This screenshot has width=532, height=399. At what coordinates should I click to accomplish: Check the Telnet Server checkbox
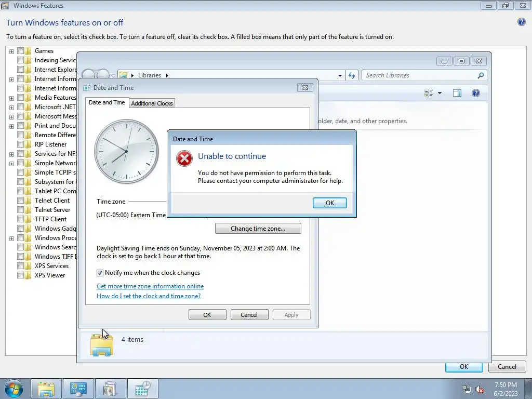pyautogui.click(x=20, y=210)
